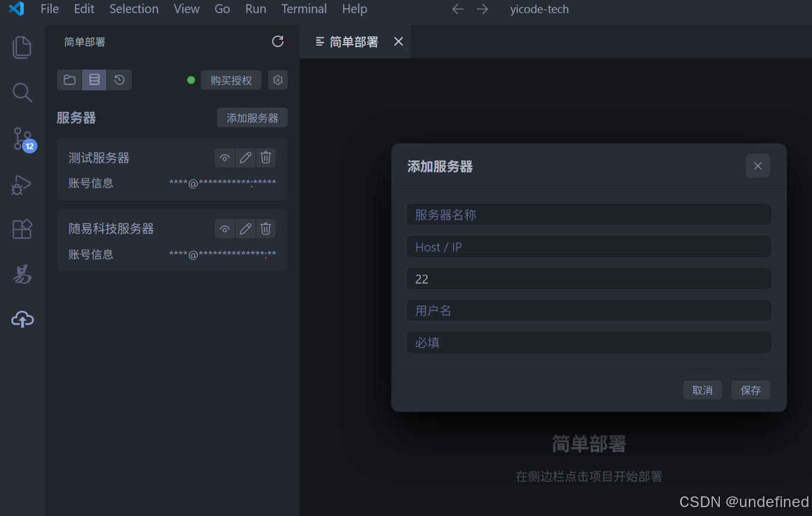Select the 简单部署 editor tab
Viewport: 812px width, 516px height.
coord(355,42)
